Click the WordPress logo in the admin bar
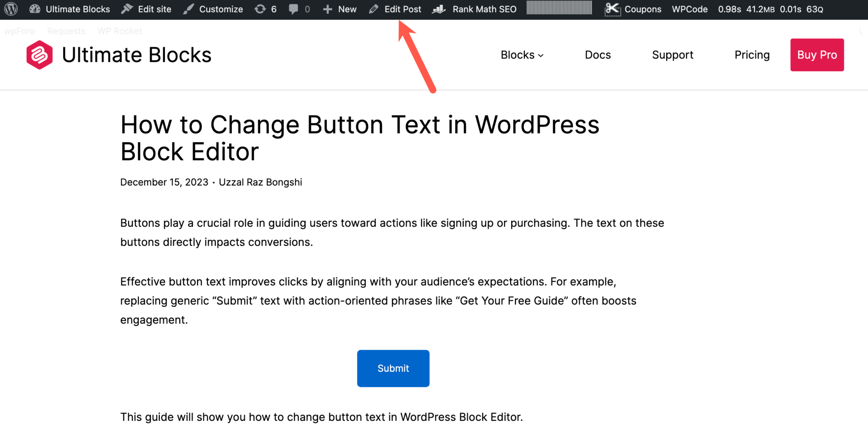This screenshot has width=868, height=442. pyautogui.click(x=10, y=9)
